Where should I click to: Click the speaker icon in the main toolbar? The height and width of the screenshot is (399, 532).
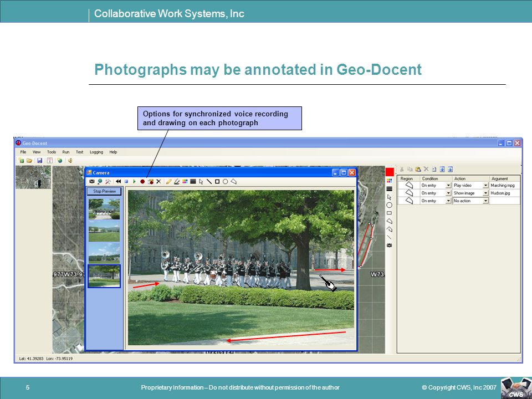point(70,161)
